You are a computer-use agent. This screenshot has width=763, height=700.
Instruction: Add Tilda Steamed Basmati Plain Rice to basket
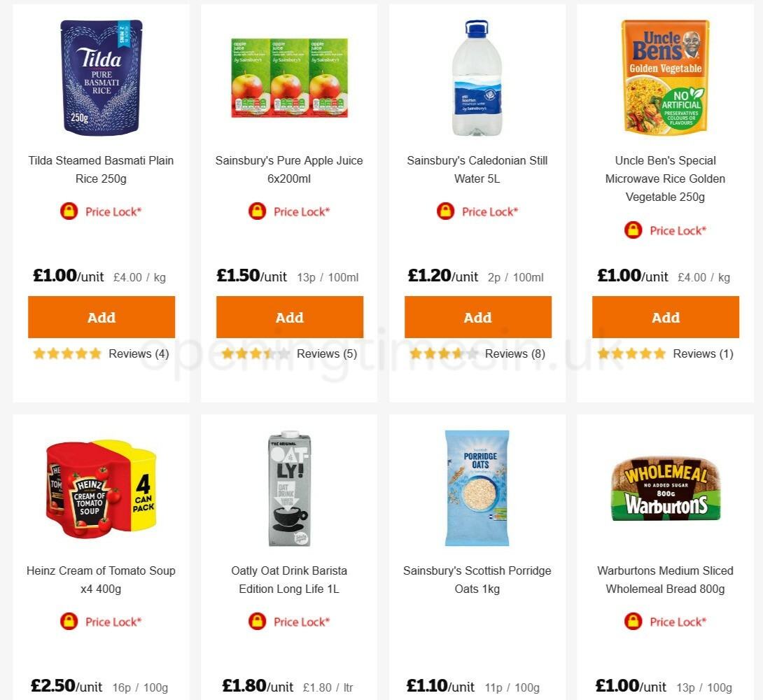101,317
